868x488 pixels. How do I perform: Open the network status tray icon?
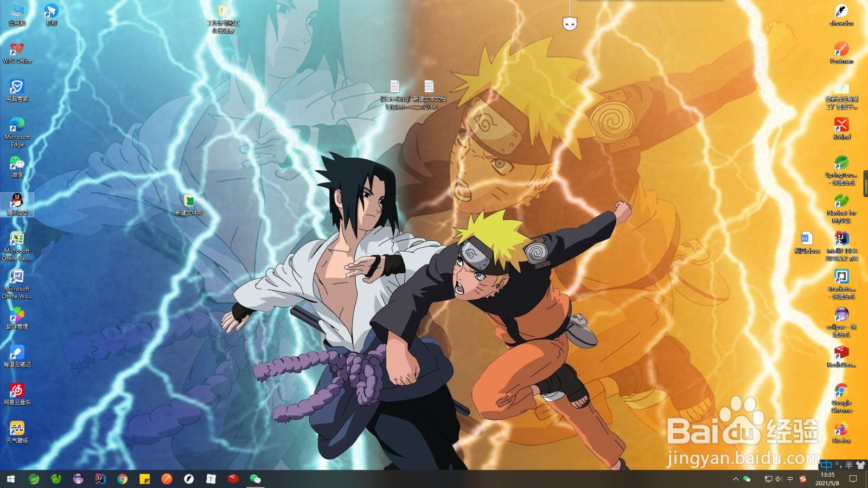[768, 479]
